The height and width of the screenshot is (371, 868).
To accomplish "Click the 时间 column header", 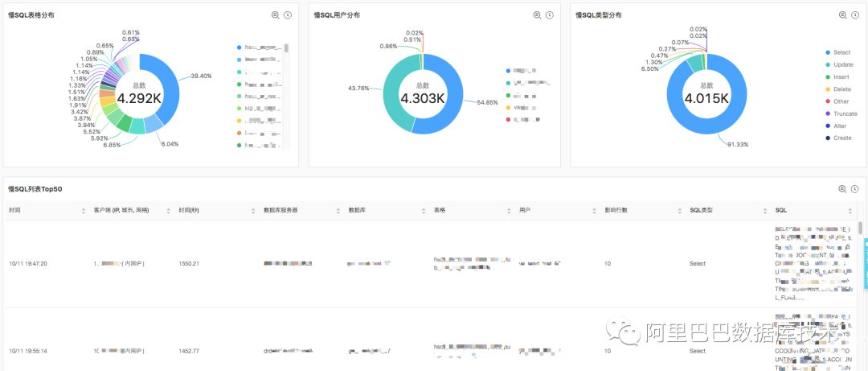I will [x=14, y=211].
